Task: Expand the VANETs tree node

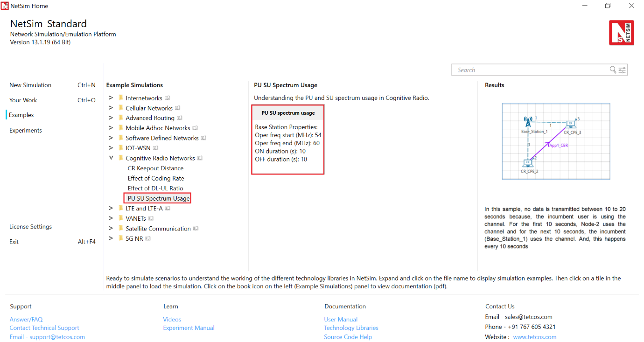Action: 111,218
